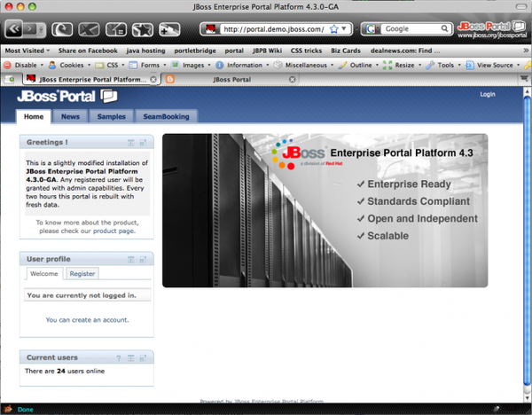
Task: Select the SeamBooking portal tab
Action: (x=166, y=116)
